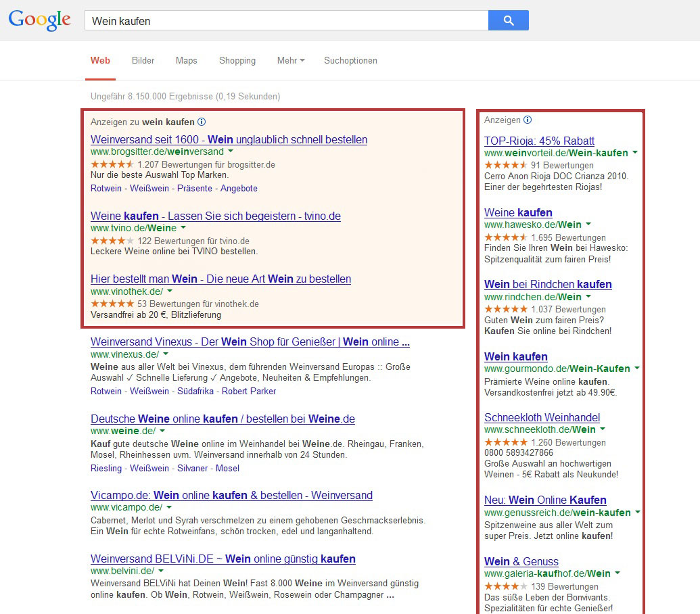Open info icon beside right-column Anzeigen

(x=528, y=120)
